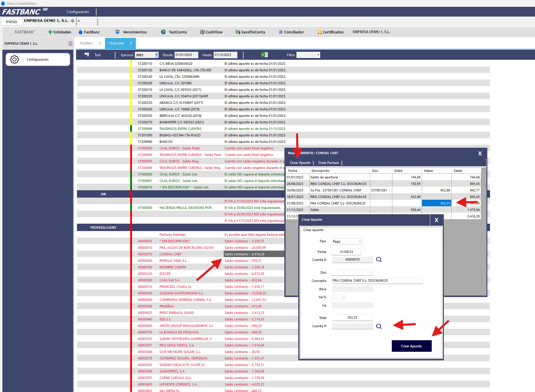Focus the Cuenta D account field
535x392 pixels.
(352, 259)
